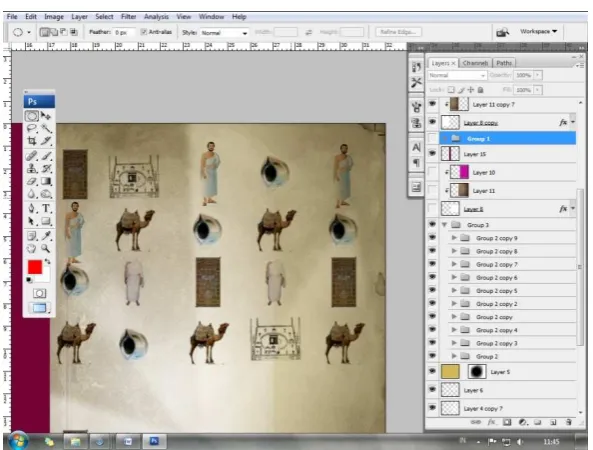Viewport: 593px width, 450px height.
Task: Click the screen mode button in toolbox
Action: pos(39,308)
